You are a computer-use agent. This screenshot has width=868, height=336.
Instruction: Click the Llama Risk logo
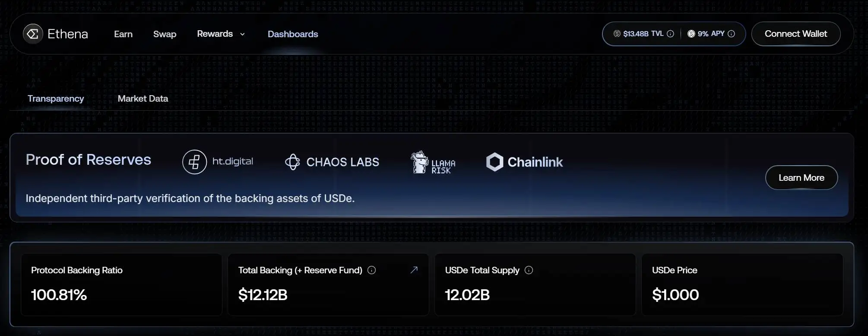[433, 163]
